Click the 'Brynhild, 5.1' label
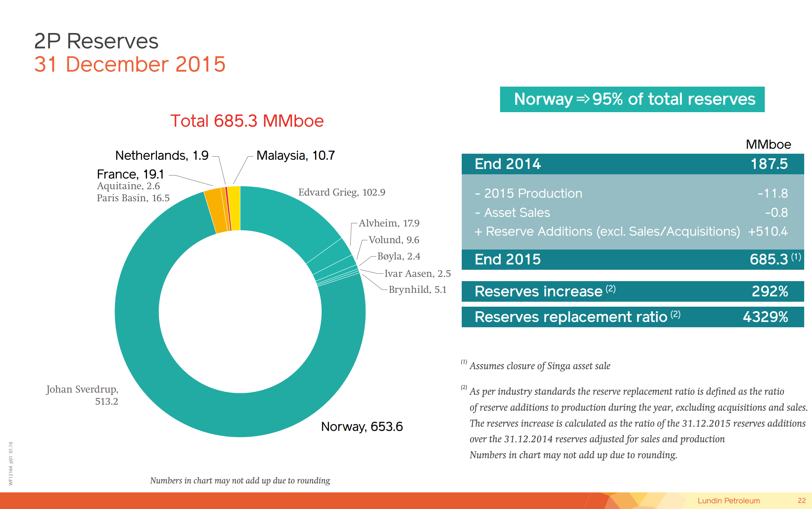Image resolution: width=812 pixels, height=509 pixels. (418, 290)
